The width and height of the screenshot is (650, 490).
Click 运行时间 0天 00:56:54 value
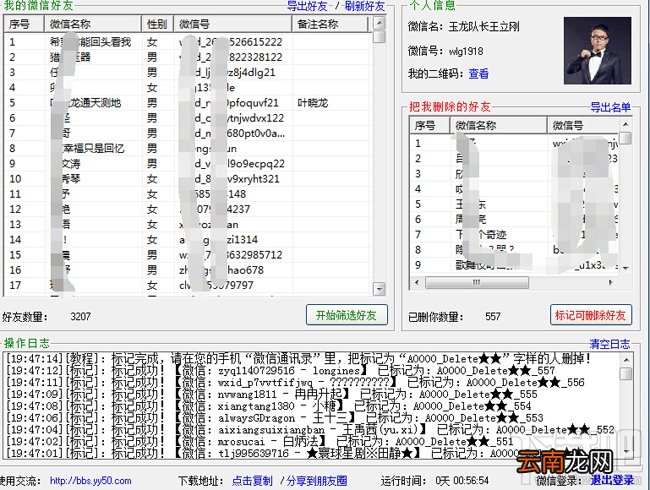click(x=462, y=481)
